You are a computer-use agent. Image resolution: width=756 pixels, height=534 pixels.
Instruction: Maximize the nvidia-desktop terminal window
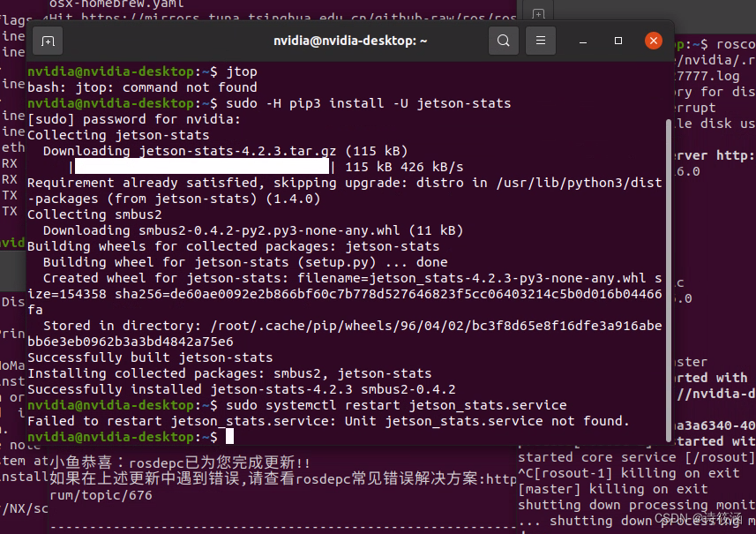pos(618,41)
